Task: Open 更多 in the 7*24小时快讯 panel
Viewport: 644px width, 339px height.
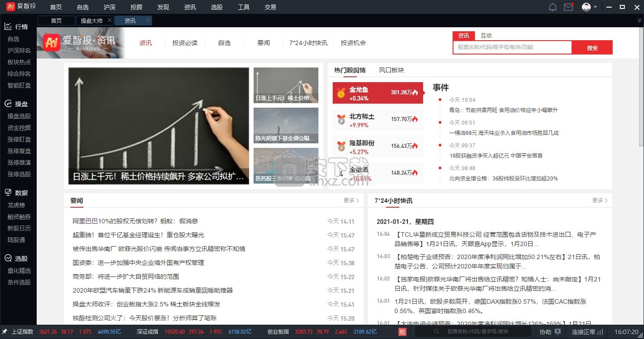Action: tap(600, 201)
